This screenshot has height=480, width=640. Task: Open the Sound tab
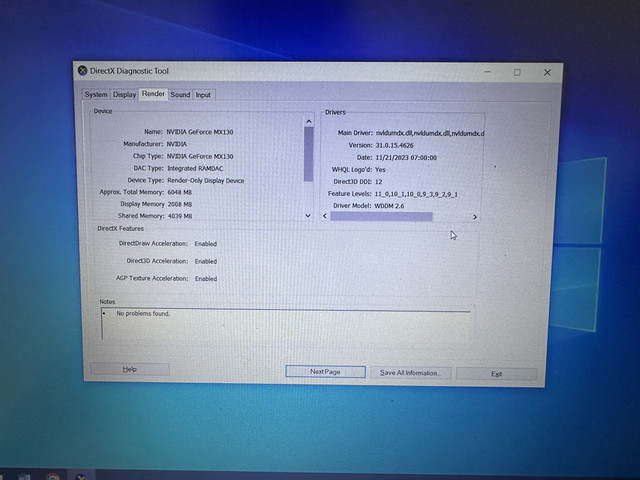[x=180, y=95]
